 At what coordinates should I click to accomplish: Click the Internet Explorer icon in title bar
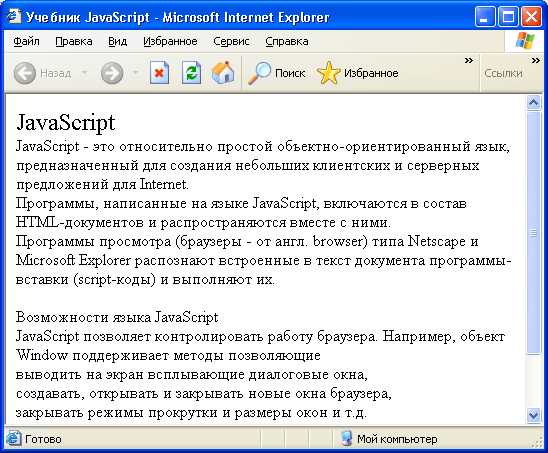14,16
